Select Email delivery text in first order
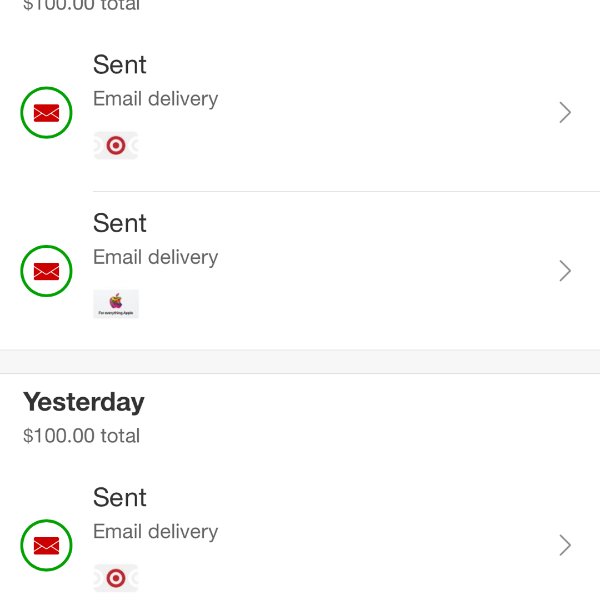 tap(155, 99)
